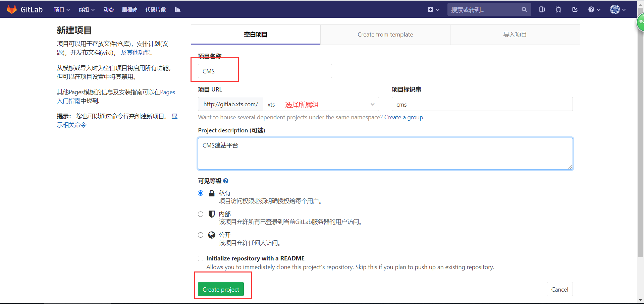Expand the help menu arrow

pyautogui.click(x=599, y=10)
